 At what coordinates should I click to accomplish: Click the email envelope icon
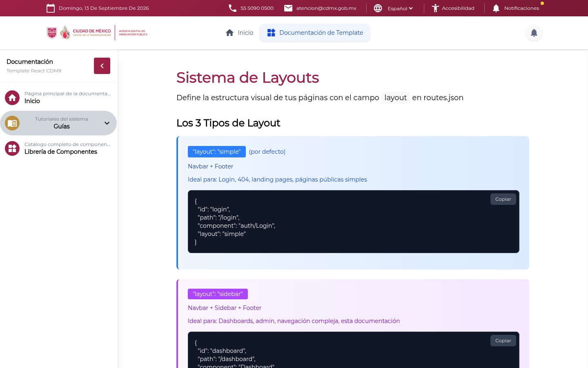tap(288, 8)
